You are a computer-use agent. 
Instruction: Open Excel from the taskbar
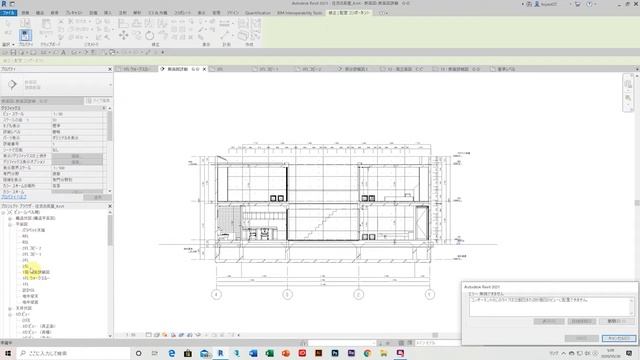269,353
